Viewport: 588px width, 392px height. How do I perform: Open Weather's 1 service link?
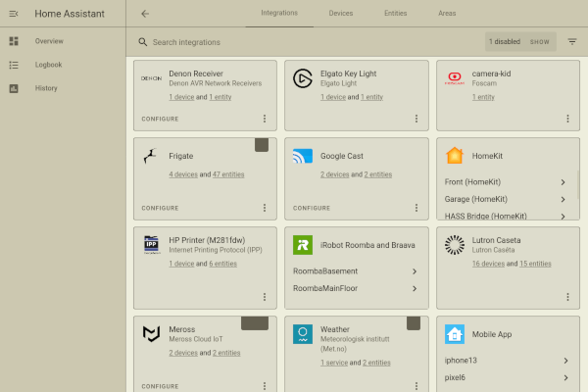334,363
